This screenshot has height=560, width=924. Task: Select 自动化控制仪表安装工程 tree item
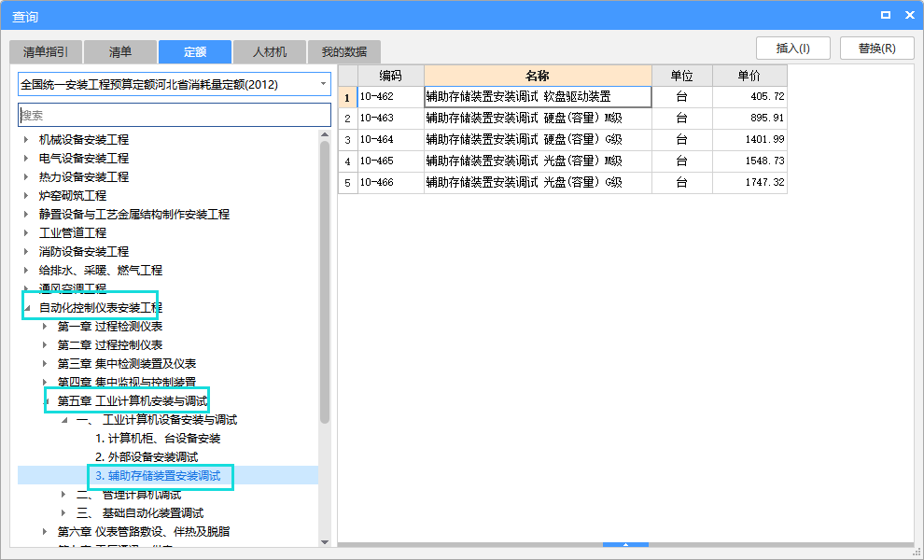(x=100, y=308)
